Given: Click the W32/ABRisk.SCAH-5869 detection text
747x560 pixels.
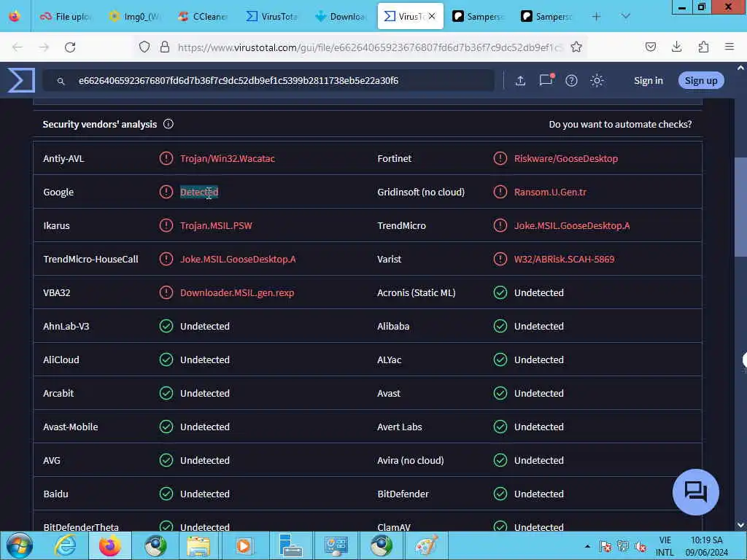Looking at the screenshot, I should pyautogui.click(x=564, y=259).
